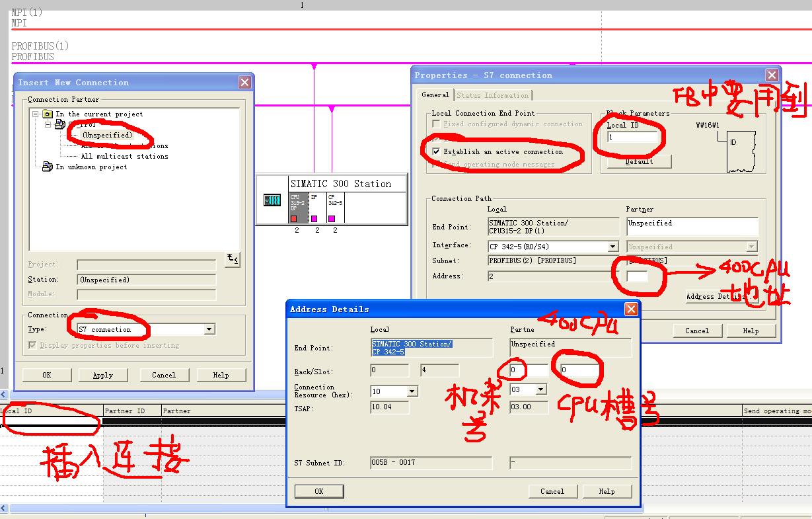Select the CPU 315-2 DP module in the station

(x=299, y=208)
